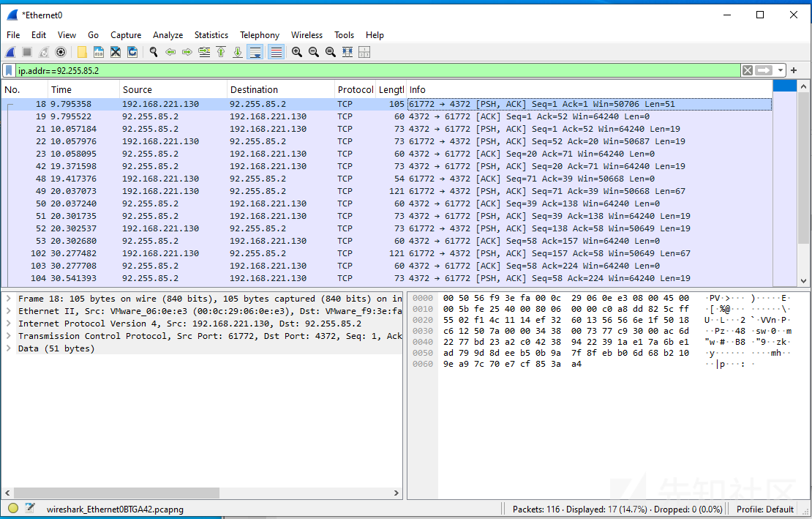This screenshot has width=812, height=519.
Task: Open capture options gear icon
Action: (61, 52)
